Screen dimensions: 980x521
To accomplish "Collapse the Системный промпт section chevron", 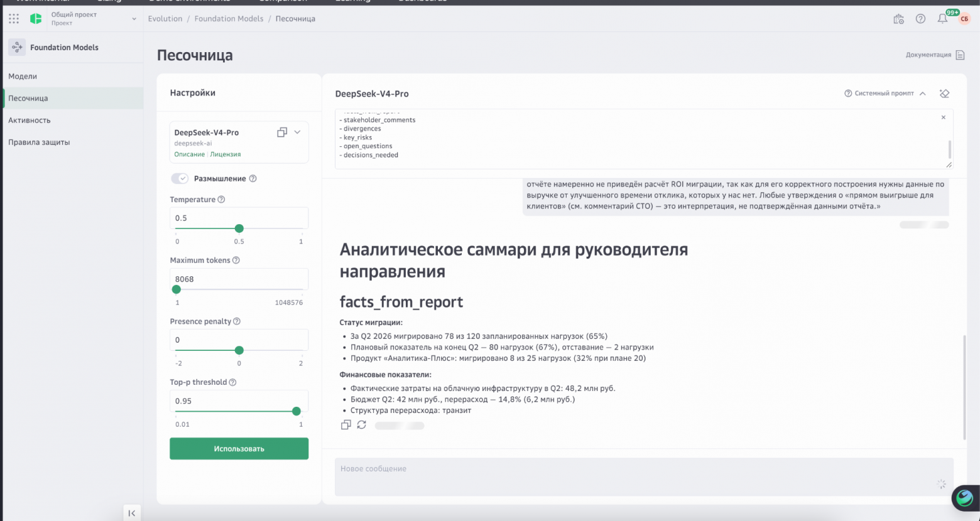I will (x=923, y=94).
